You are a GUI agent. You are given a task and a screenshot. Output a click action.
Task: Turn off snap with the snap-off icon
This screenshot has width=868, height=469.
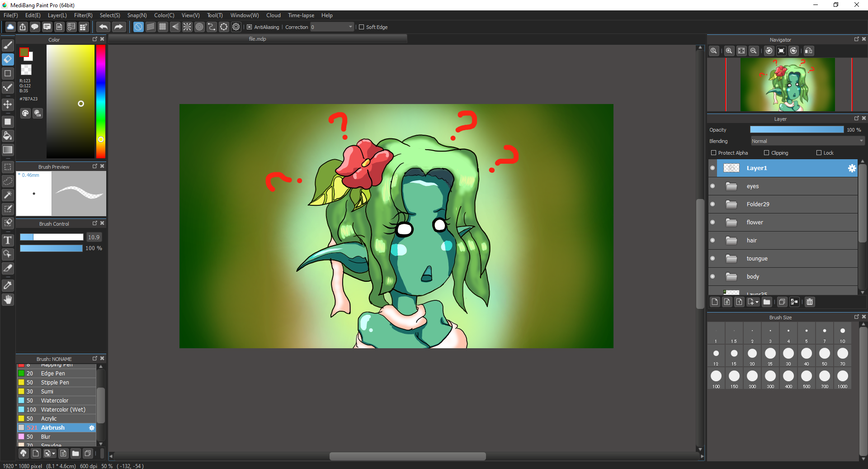pos(138,27)
